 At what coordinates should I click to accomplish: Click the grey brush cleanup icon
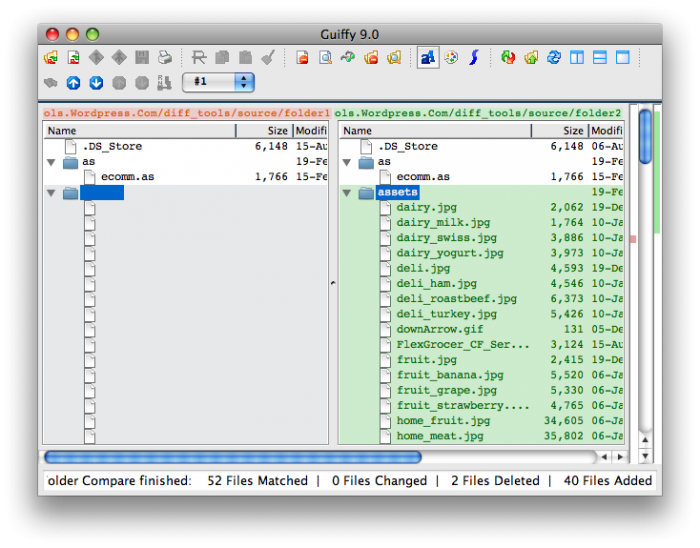point(268,58)
